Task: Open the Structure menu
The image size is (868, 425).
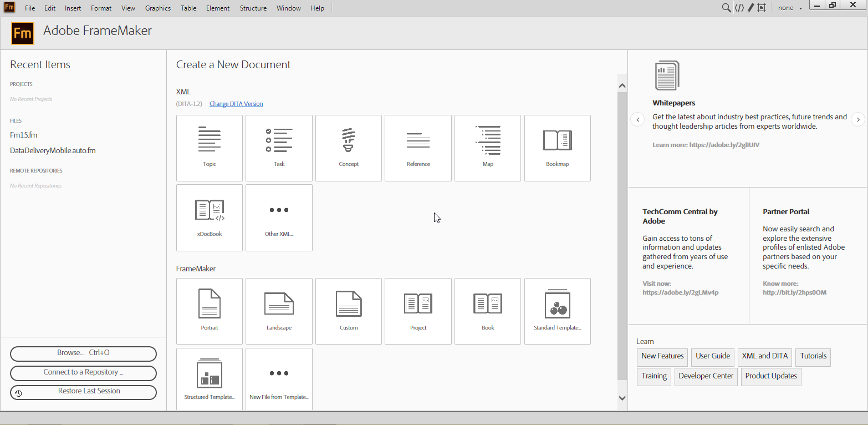Action: 253,8
